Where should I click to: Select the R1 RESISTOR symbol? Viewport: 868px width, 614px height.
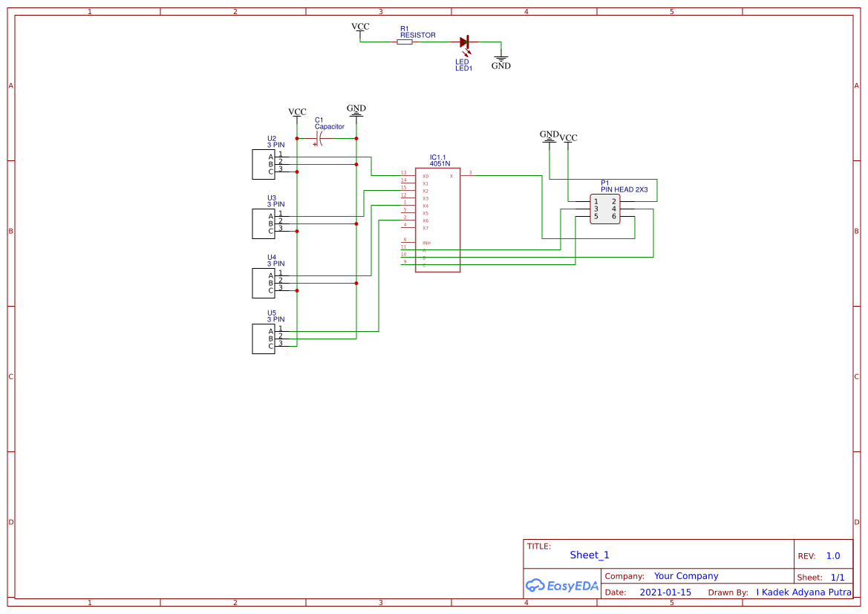click(x=405, y=42)
